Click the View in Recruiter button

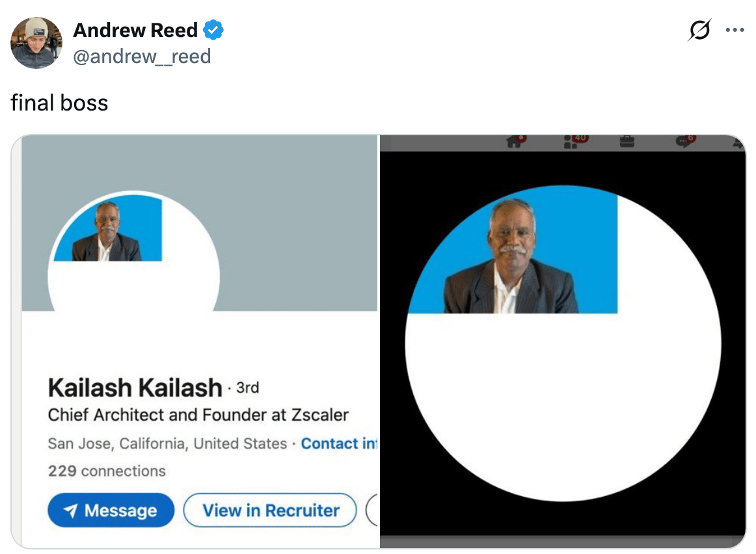270,510
